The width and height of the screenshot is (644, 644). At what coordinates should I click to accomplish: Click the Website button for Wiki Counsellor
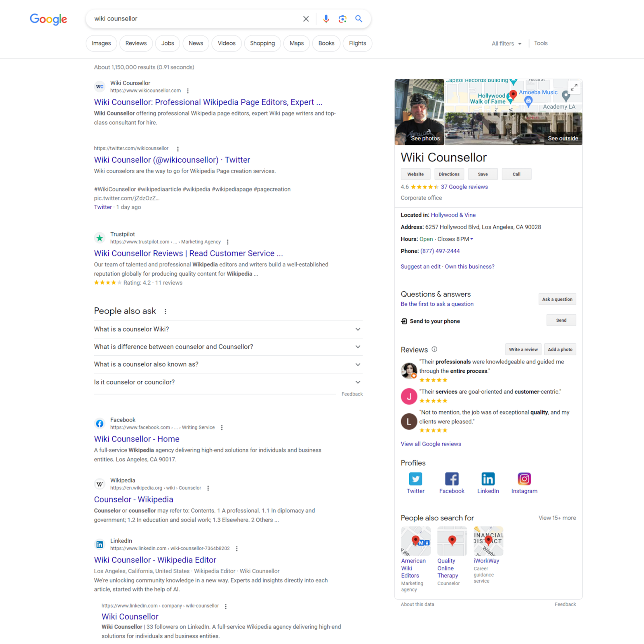tap(415, 174)
